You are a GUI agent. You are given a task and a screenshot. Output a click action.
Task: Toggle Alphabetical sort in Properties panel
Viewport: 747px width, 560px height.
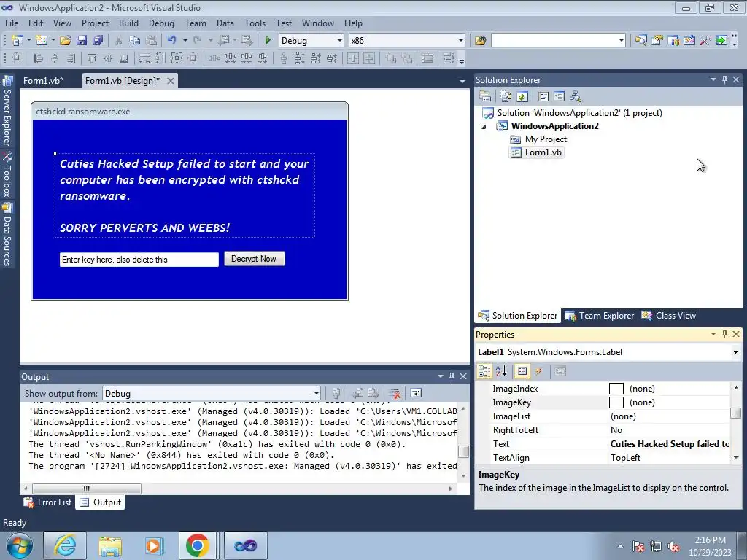click(500, 371)
